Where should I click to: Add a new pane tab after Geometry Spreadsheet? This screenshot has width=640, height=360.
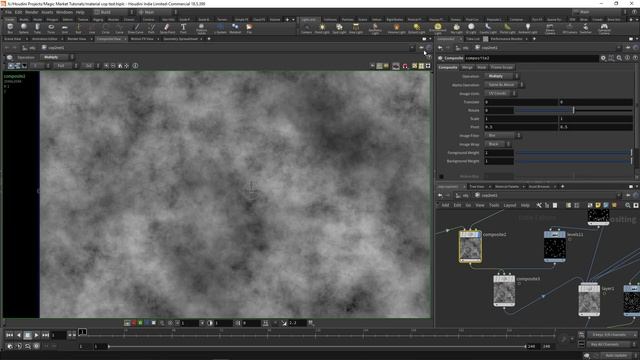(x=209, y=39)
